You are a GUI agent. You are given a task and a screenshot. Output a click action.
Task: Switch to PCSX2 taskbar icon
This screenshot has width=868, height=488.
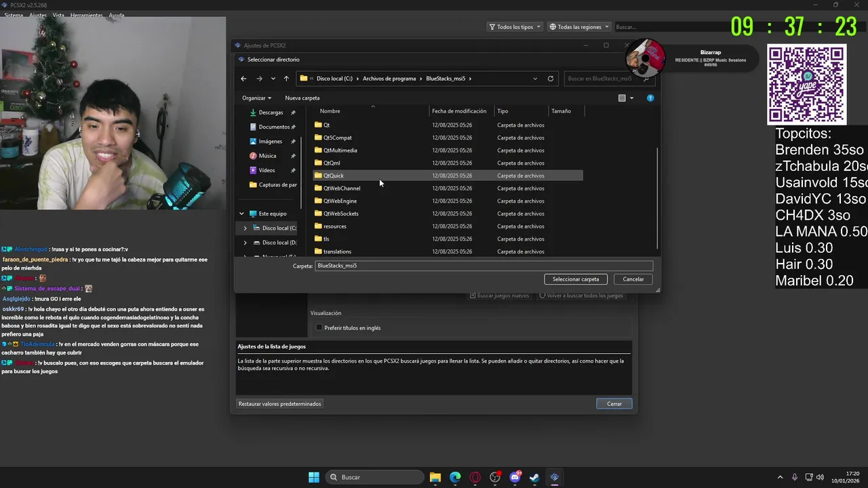[x=554, y=477]
